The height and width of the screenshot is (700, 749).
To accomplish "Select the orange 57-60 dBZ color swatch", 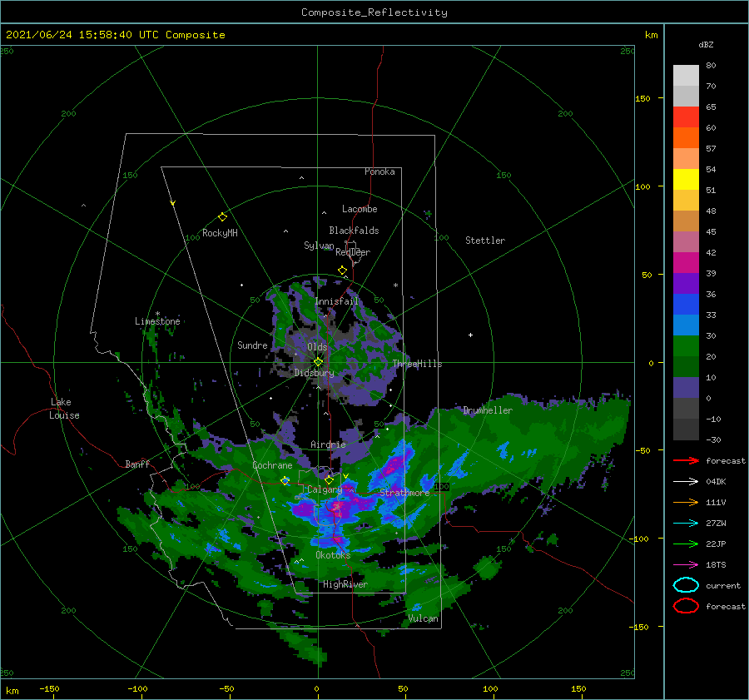I will click(686, 138).
